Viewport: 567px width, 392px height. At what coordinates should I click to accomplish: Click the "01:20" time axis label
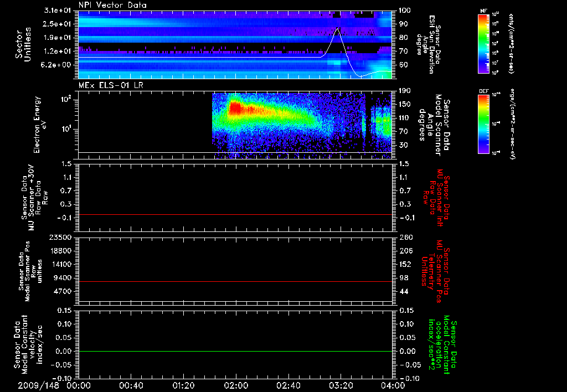coord(183,385)
